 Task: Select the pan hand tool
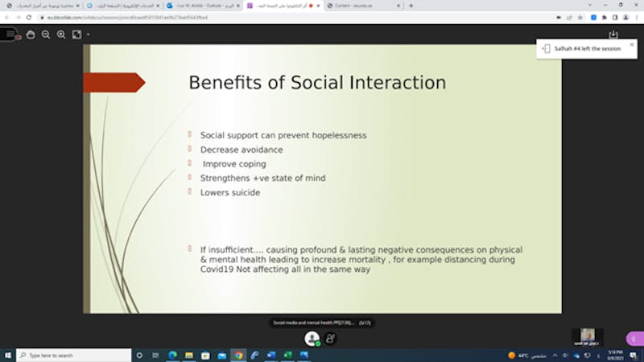[x=31, y=35]
